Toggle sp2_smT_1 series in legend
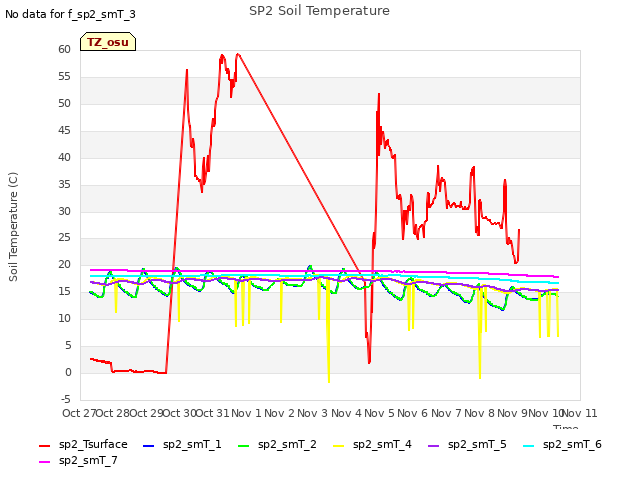This screenshot has width=640, height=480. pos(182,444)
